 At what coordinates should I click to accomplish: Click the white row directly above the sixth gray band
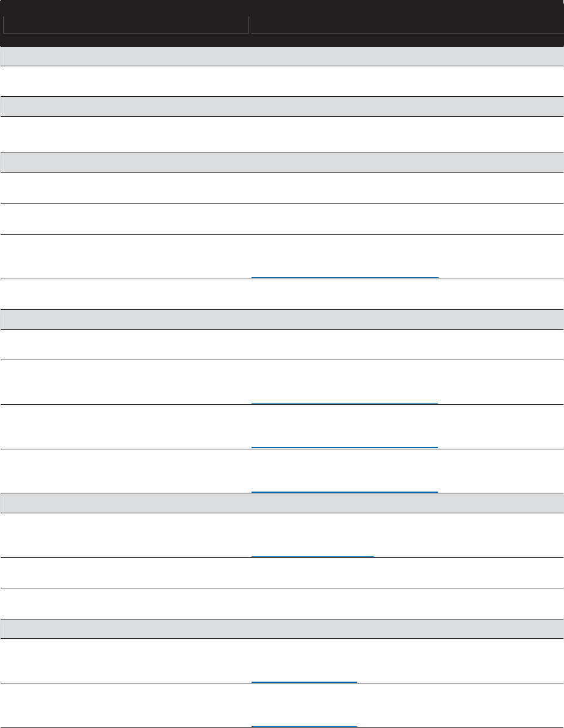click(x=282, y=603)
